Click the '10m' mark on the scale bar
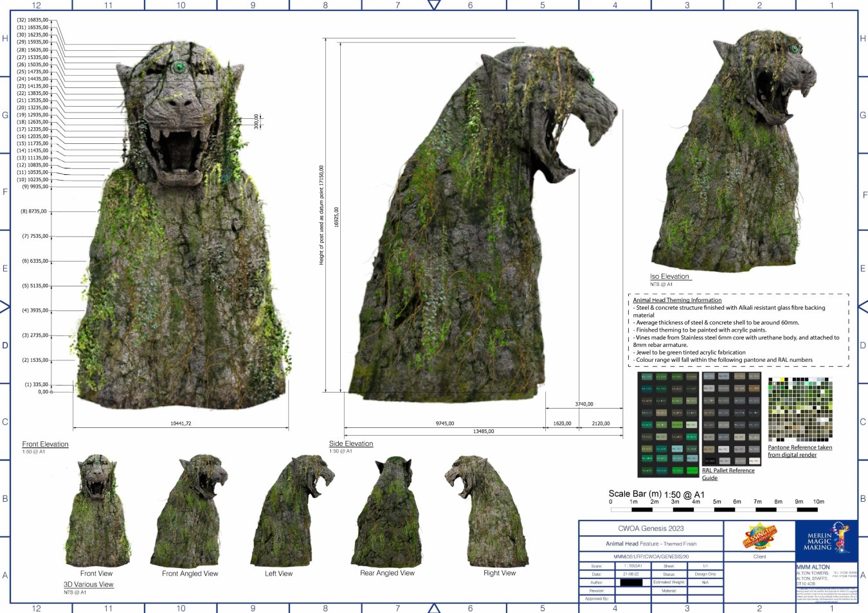868x613 pixels. point(818,502)
